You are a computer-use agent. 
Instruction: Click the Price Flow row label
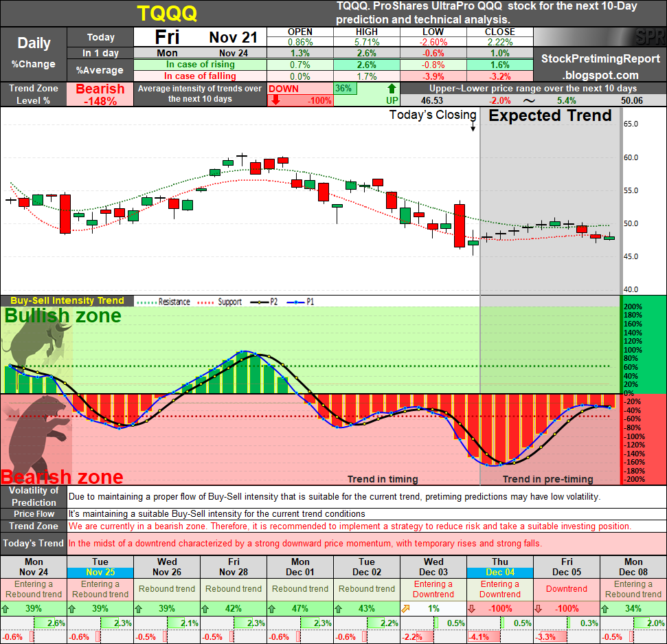(x=34, y=513)
